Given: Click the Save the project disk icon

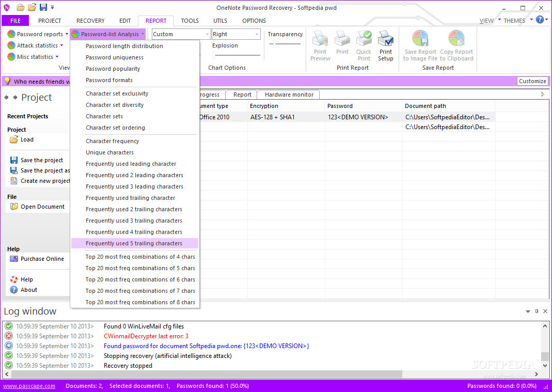Looking at the screenshot, I should tap(14, 160).
